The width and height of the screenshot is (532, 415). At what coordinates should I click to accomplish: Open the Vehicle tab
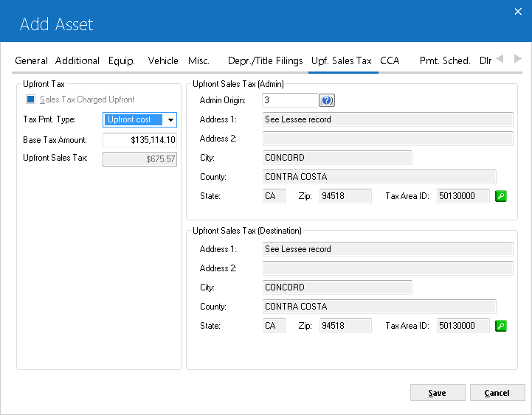pos(163,60)
